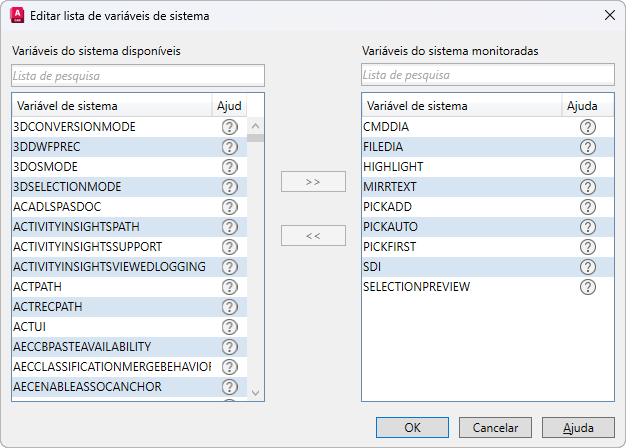
Task: Click help icon for AECCBPASTEAVAILABILITY
Action: (x=229, y=347)
